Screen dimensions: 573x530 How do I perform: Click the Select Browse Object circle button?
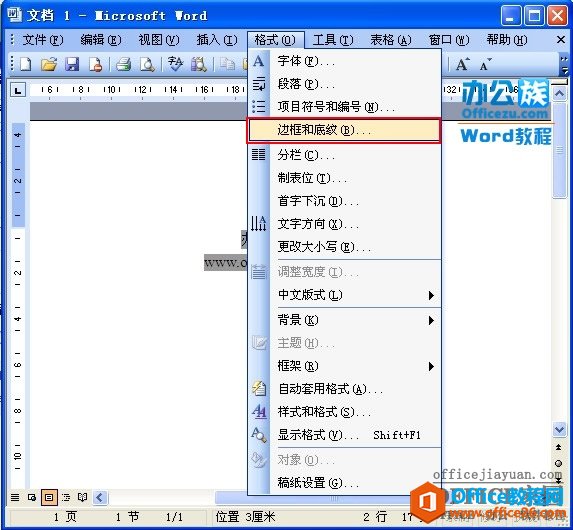point(558,463)
